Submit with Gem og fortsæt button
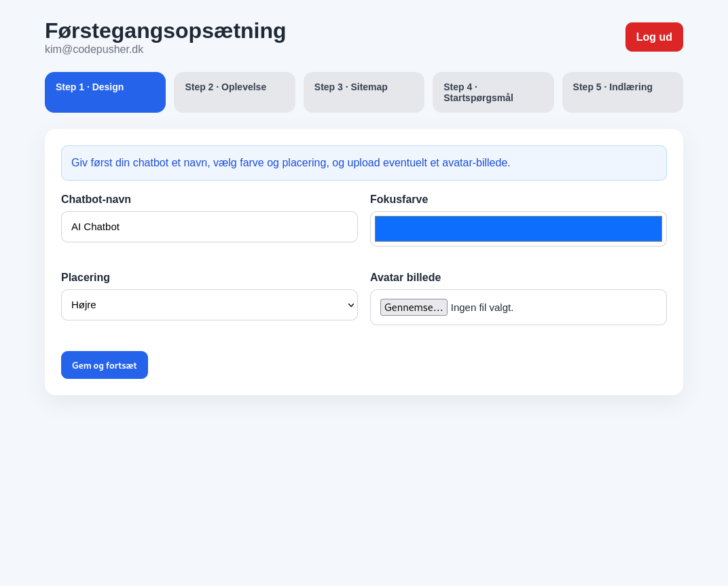Image resolution: width=728 pixels, height=586 pixels. 105,365
